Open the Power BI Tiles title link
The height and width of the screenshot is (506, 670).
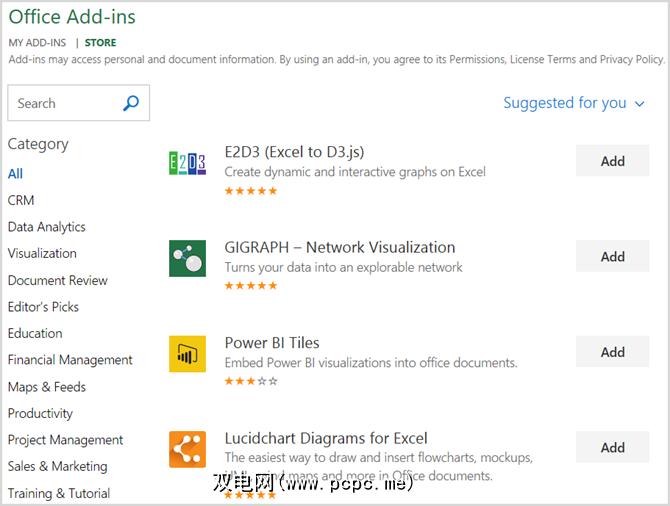click(x=272, y=343)
